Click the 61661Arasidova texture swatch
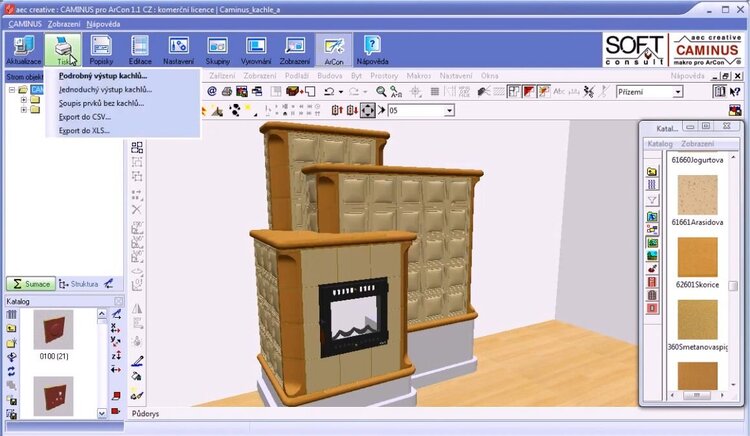The image size is (750, 436). [x=697, y=195]
